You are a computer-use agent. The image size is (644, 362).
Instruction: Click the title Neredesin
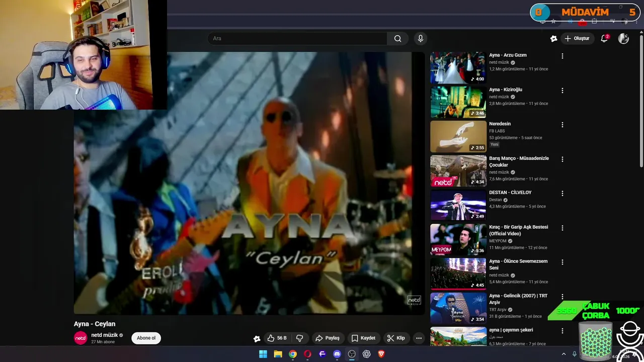point(500,124)
